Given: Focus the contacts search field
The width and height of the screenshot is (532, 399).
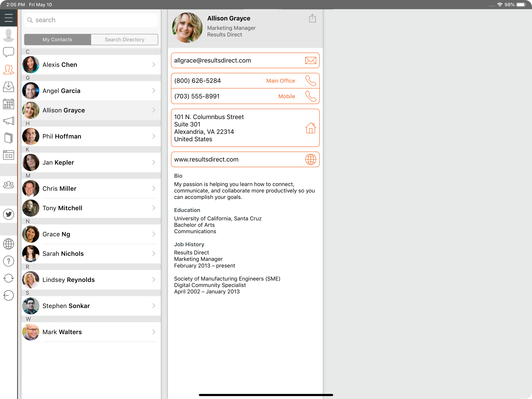Looking at the screenshot, I should 91,20.
